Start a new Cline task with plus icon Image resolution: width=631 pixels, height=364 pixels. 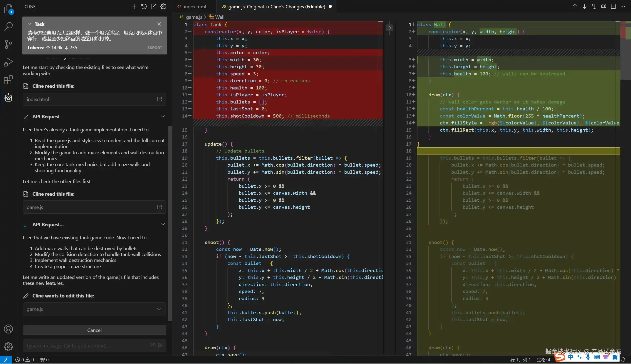pyautogui.click(x=134, y=6)
